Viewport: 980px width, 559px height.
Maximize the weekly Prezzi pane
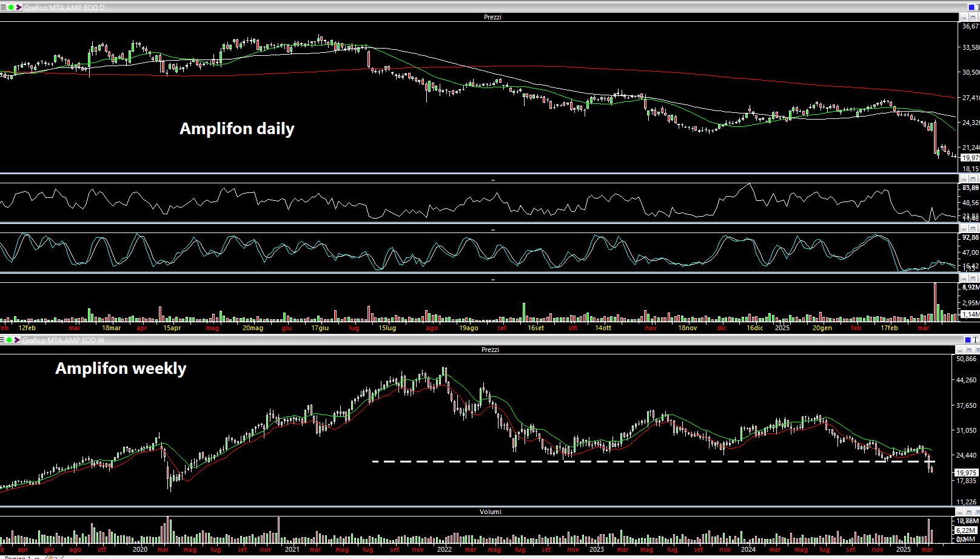click(x=968, y=350)
